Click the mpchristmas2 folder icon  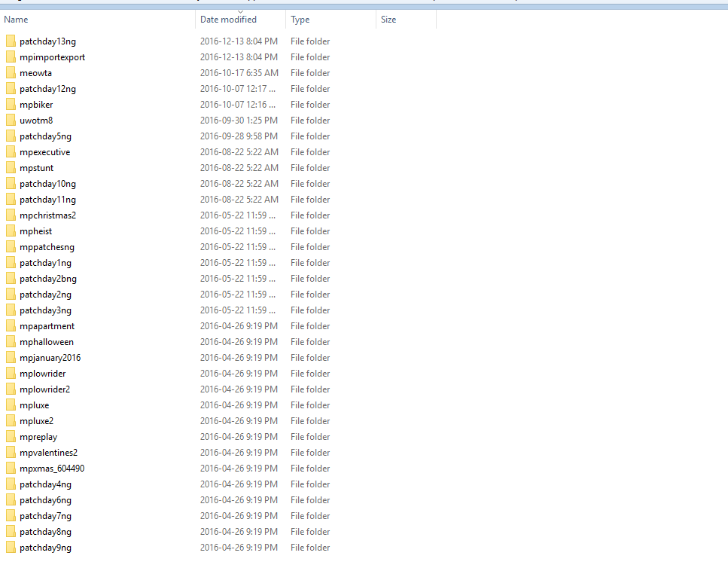click(11, 215)
